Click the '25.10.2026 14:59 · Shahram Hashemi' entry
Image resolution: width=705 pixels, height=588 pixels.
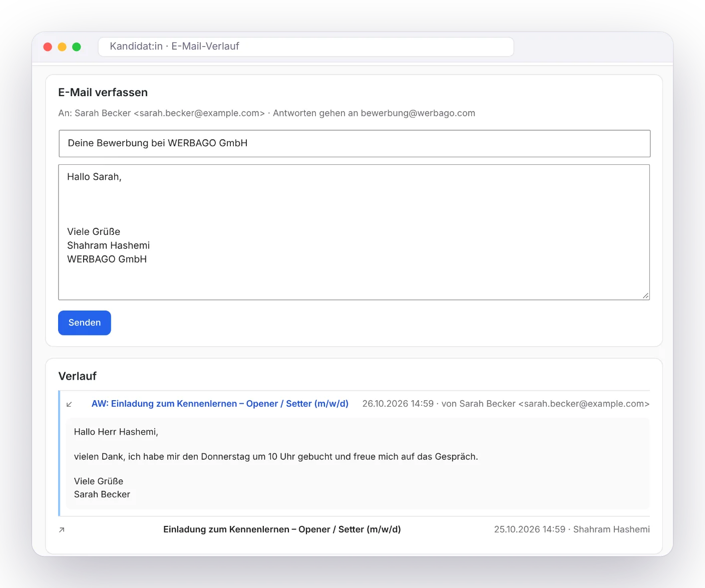572,529
